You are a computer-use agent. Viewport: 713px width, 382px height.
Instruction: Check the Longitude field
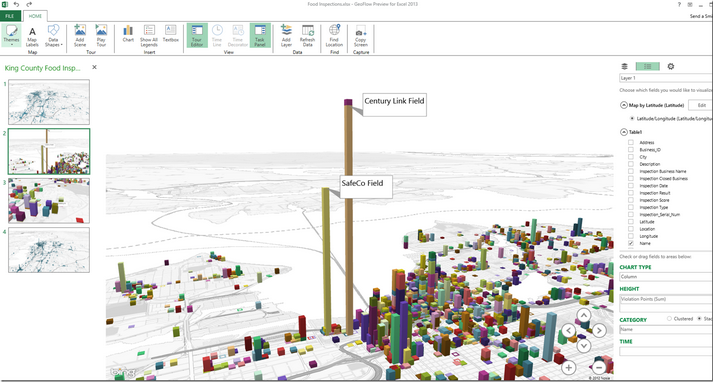(x=631, y=236)
